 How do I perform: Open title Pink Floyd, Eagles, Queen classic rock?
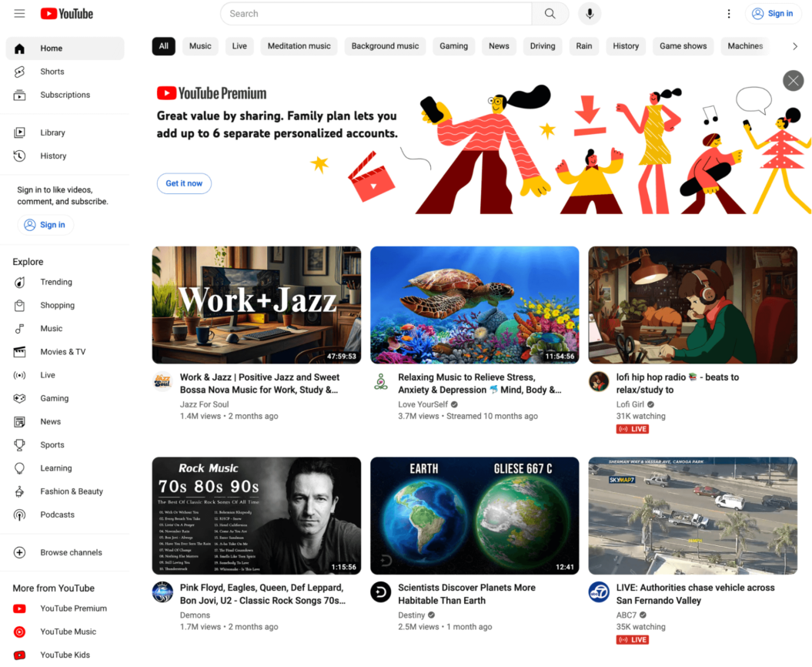pos(262,594)
